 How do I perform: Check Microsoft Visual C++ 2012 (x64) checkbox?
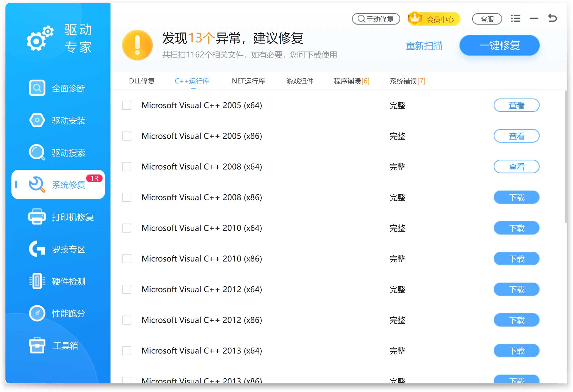tap(127, 289)
